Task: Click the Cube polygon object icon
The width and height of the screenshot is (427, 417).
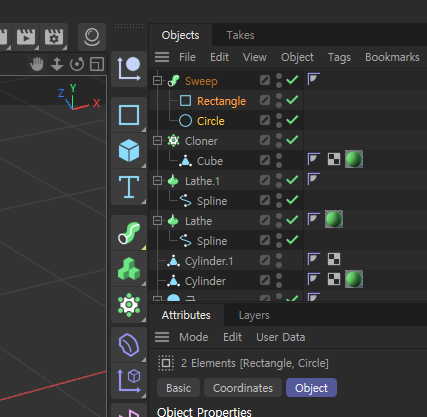Action: [185, 161]
